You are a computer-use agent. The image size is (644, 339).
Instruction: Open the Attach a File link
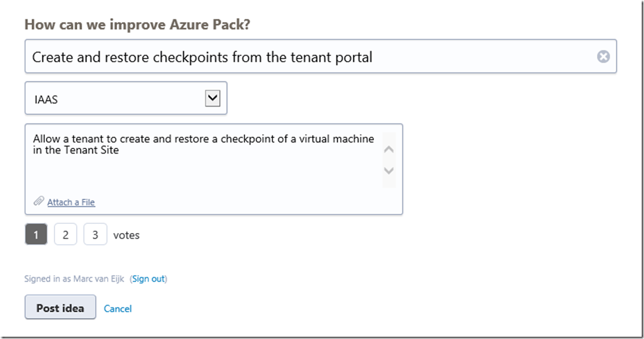pyautogui.click(x=71, y=202)
